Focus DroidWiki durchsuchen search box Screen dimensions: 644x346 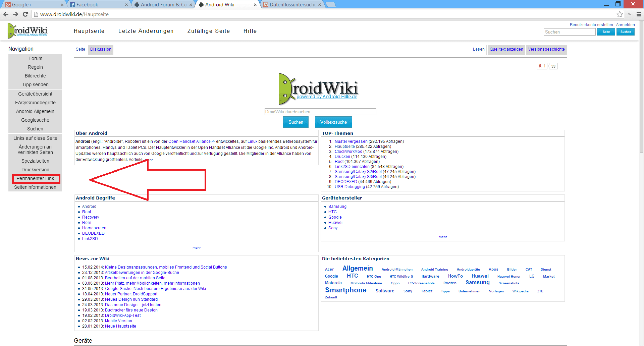pyautogui.click(x=320, y=112)
